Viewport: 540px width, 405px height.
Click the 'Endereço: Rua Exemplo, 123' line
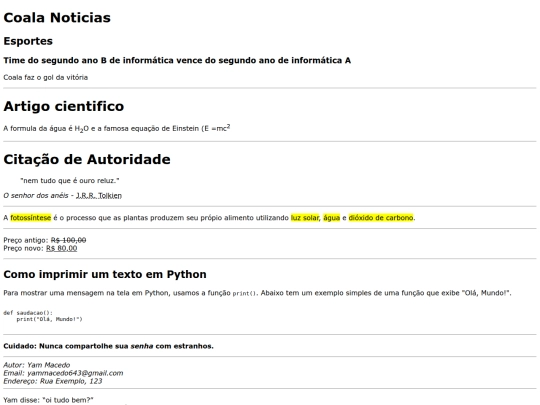coord(53,381)
